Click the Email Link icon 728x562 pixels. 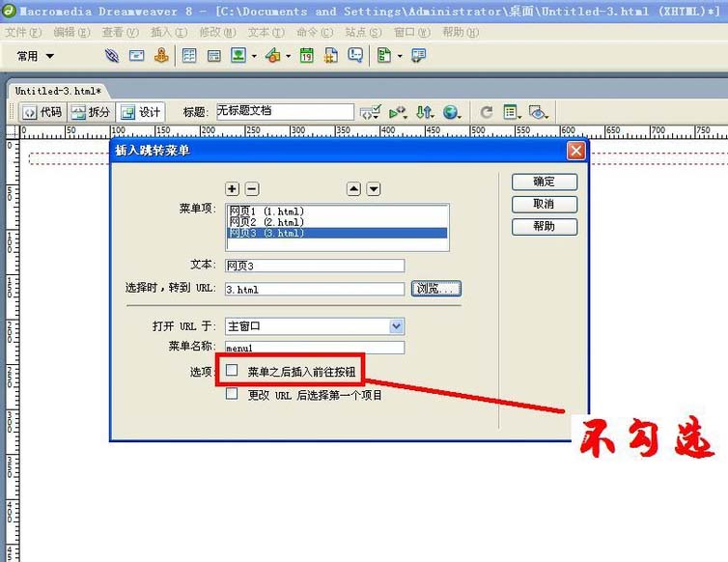pyautogui.click(x=136, y=56)
